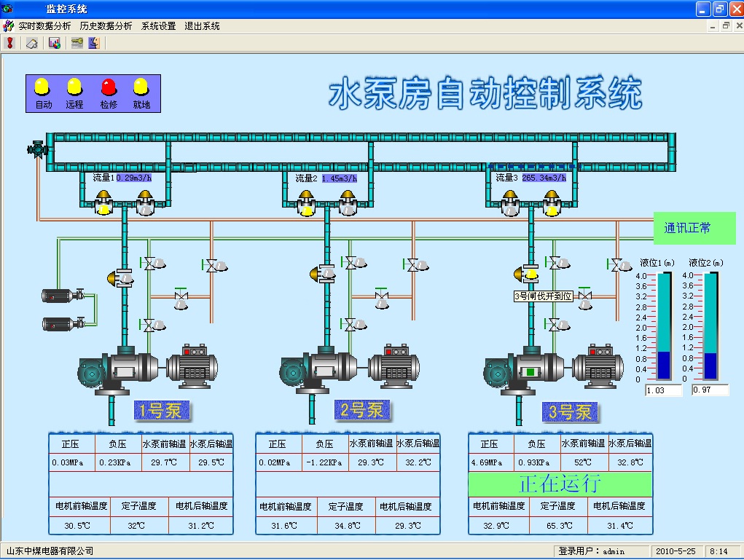Viewport: 744px width, 560px height.
Task: Open the 系统设置 menu
Action: pos(158,26)
